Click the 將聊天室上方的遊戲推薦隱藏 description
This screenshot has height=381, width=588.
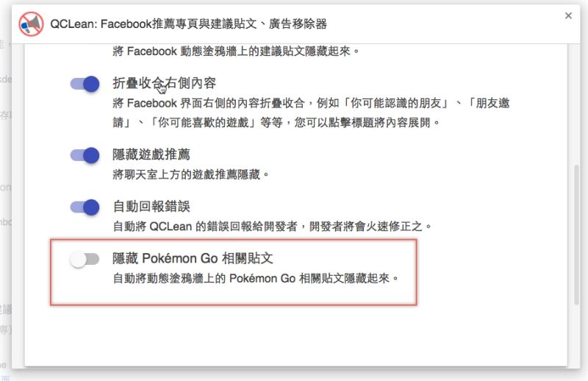point(191,174)
